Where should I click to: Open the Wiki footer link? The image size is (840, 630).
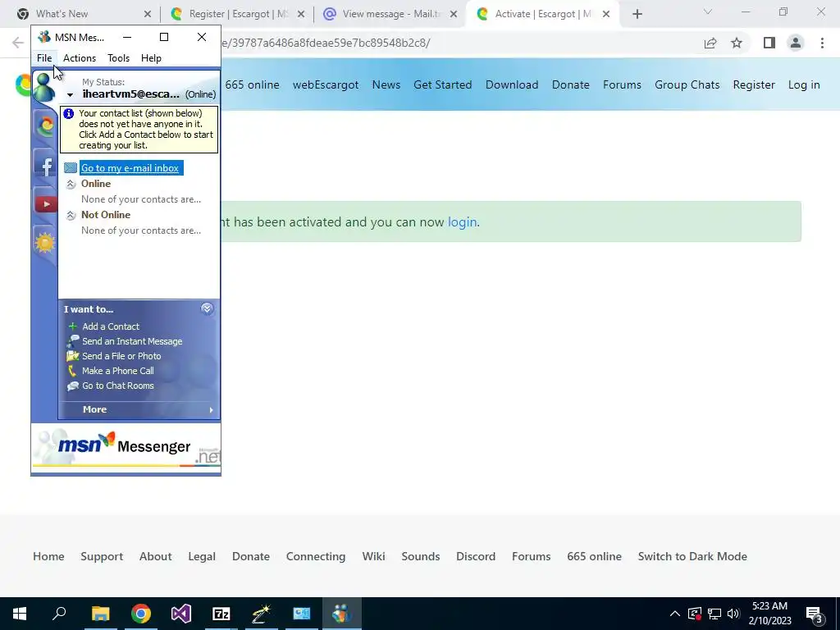point(373,556)
